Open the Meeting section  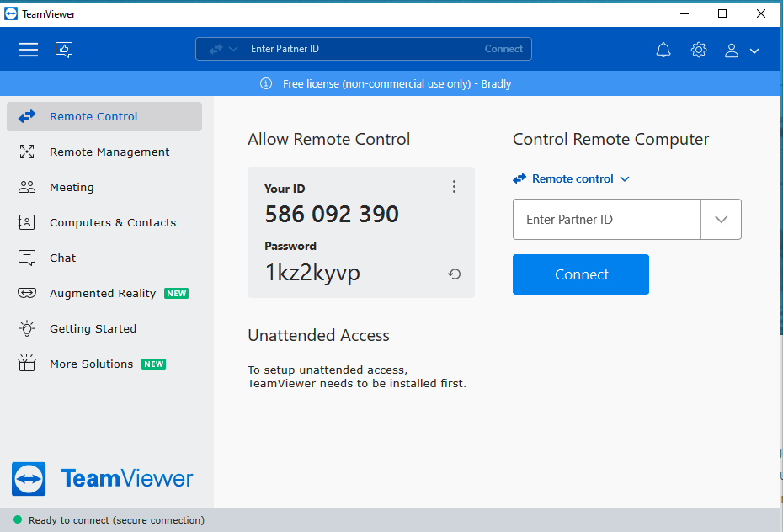(x=72, y=188)
